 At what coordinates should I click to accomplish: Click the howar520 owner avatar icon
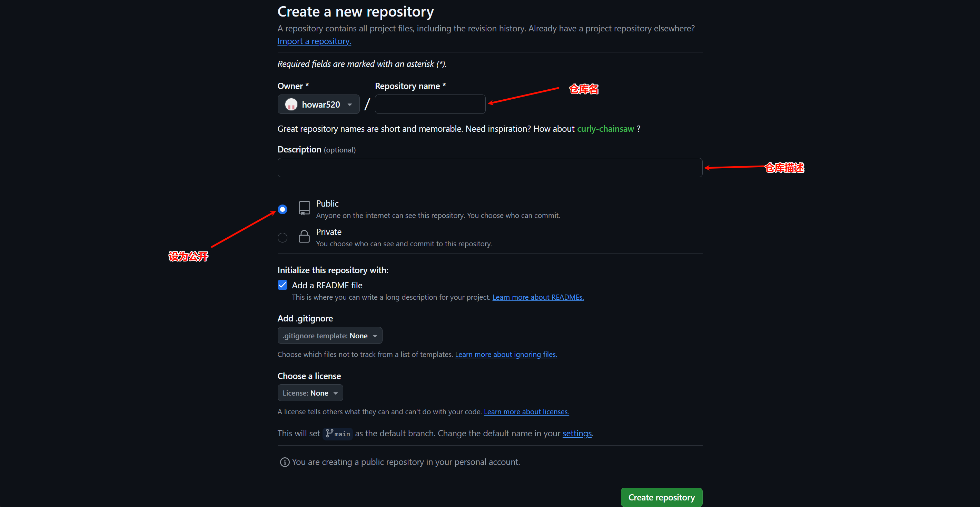coord(291,104)
